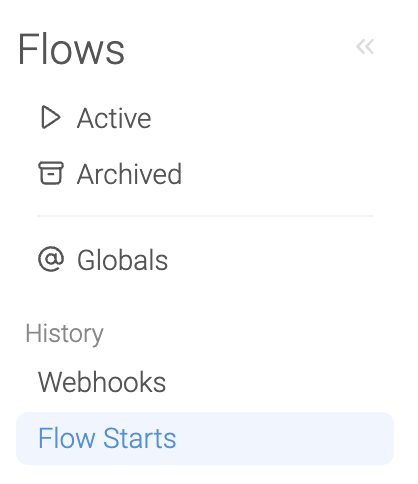Click the divider line below Archived

205,216
